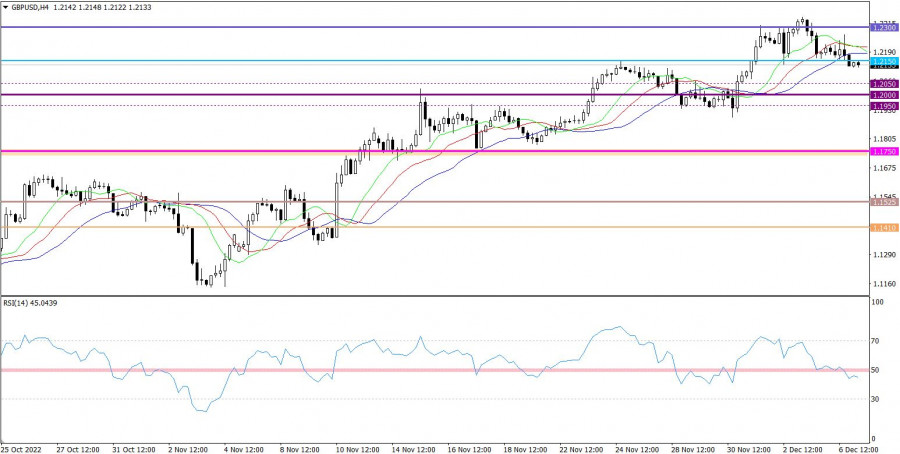900x454 pixels.
Task: Select the 1.2150 blue price tag
Action: (x=883, y=61)
